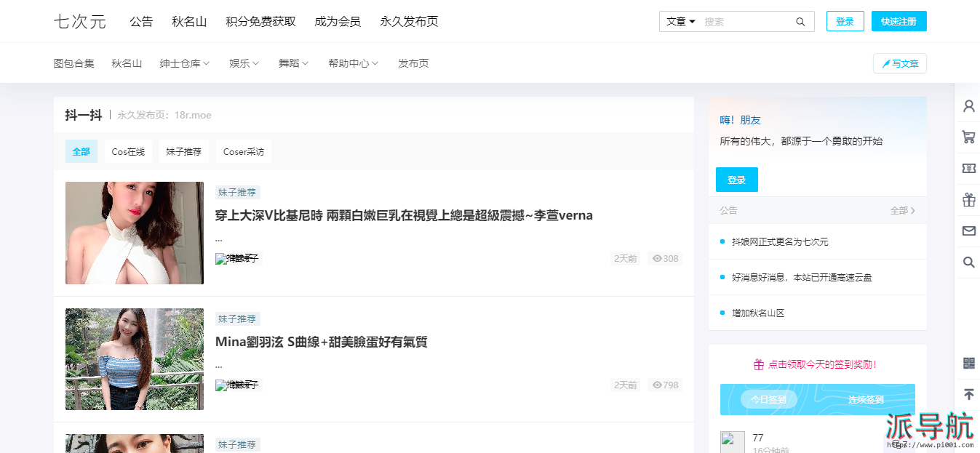Open announcement 抖娘网正式更名为七次元
Screen dimensions: 980x453
tap(780, 241)
